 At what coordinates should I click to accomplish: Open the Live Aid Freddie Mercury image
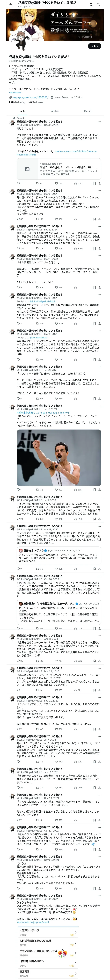pyautogui.click(x=59, y=458)
